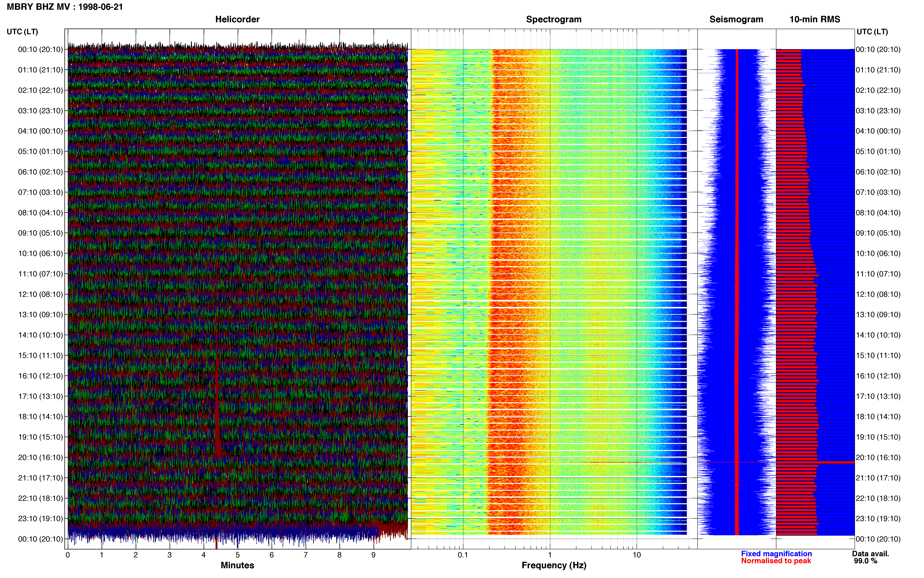Click the left 'UTC (LT)' axis label

pos(22,32)
